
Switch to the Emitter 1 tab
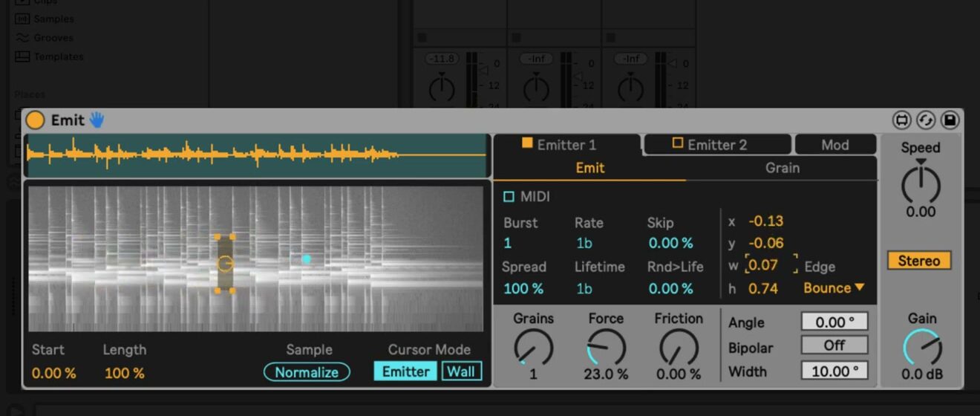(x=567, y=145)
